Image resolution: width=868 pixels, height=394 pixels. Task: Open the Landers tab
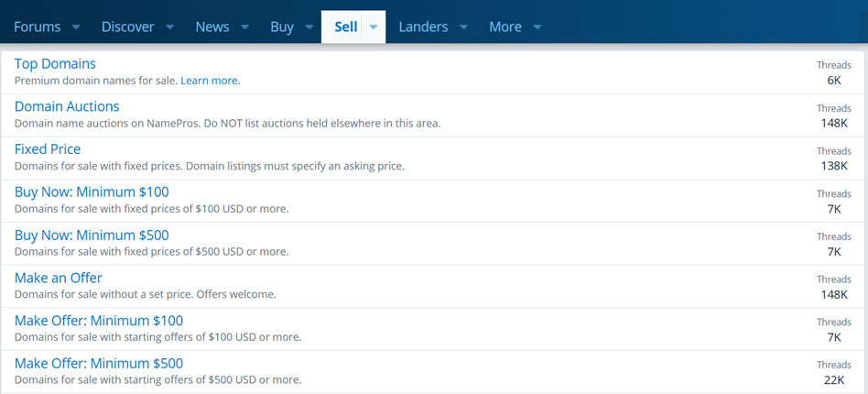(424, 27)
